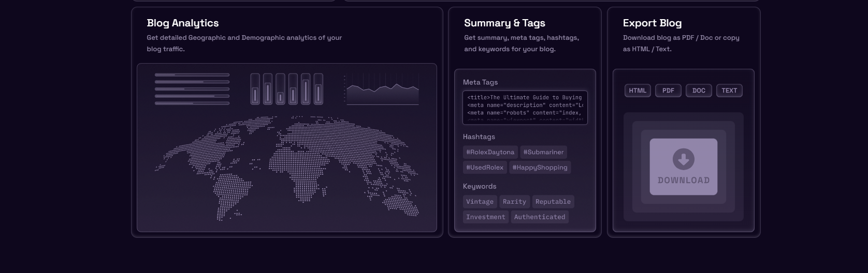The height and width of the screenshot is (273, 868).
Task: Click the Investment keyword chip
Action: click(485, 217)
